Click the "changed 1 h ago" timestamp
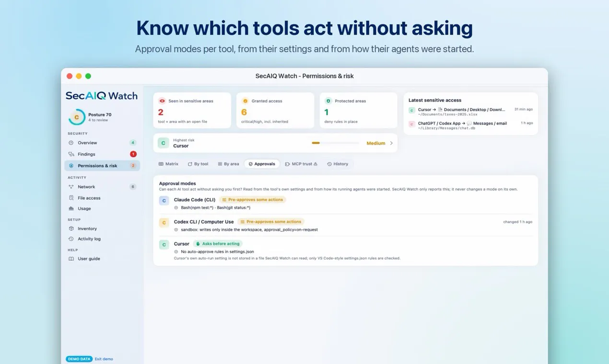The height and width of the screenshot is (364, 609). click(518, 222)
